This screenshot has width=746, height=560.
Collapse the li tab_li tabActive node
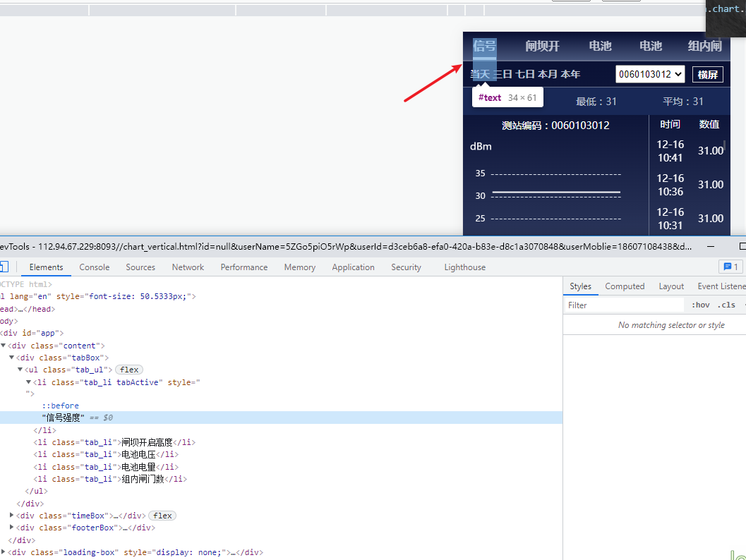pos(28,382)
